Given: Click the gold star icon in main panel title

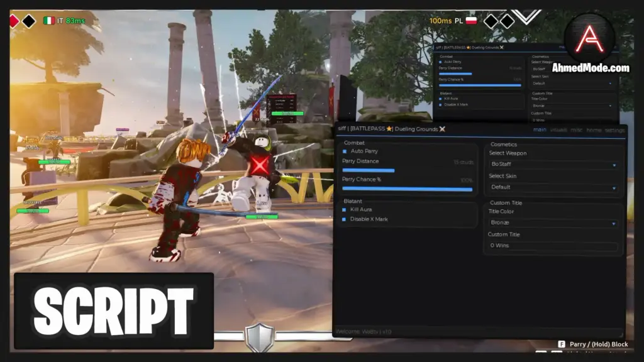Looking at the screenshot, I should (389, 129).
